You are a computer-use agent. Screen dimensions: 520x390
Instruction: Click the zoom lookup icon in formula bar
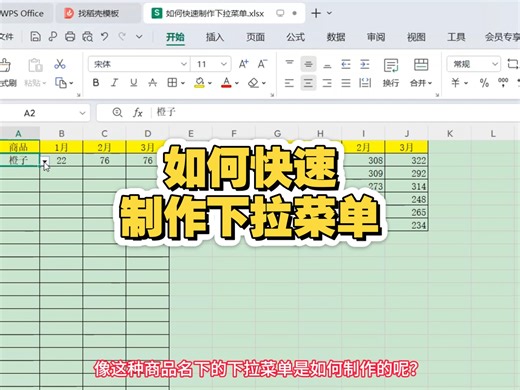(117, 112)
